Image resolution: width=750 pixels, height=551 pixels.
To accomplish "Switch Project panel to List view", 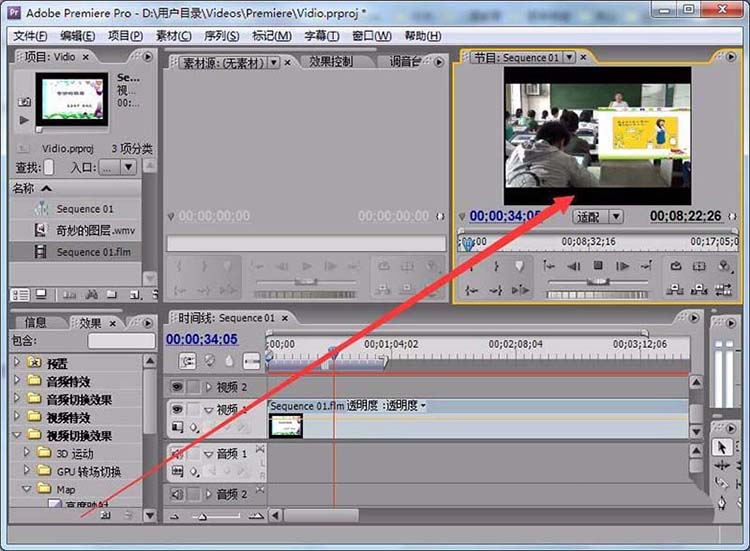I will click(x=20, y=295).
